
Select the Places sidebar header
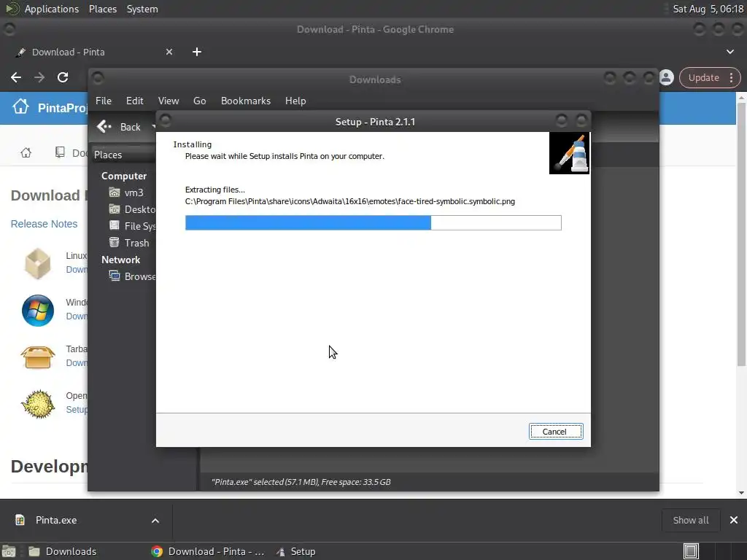[x=123, y=155]
